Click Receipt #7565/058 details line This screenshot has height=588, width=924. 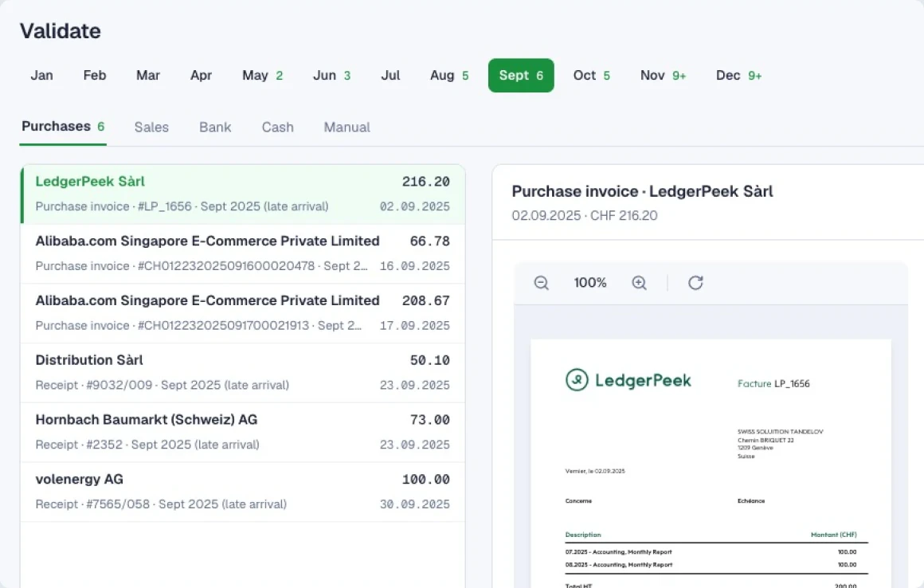coord(161,504)
